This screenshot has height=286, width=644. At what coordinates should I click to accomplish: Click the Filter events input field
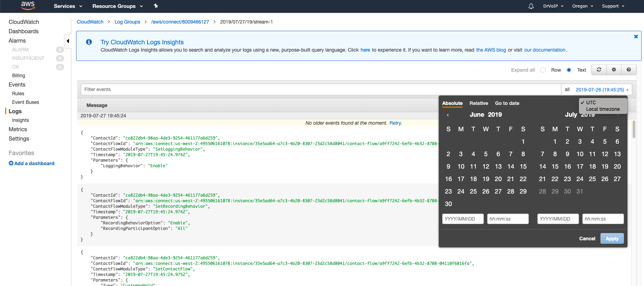pyautogui.click(x=321, y=89)
